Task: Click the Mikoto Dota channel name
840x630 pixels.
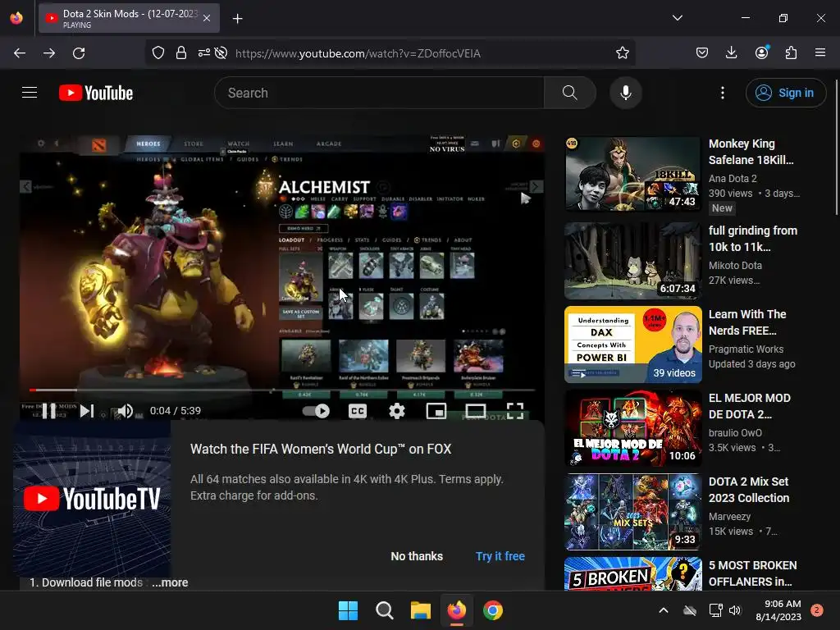Action: point(735,265)
